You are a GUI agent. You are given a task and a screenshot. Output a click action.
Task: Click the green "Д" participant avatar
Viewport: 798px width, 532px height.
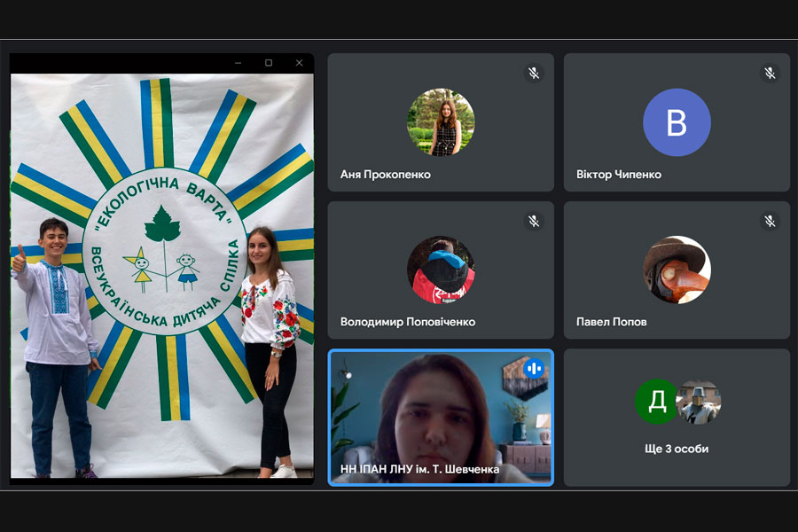656,402
